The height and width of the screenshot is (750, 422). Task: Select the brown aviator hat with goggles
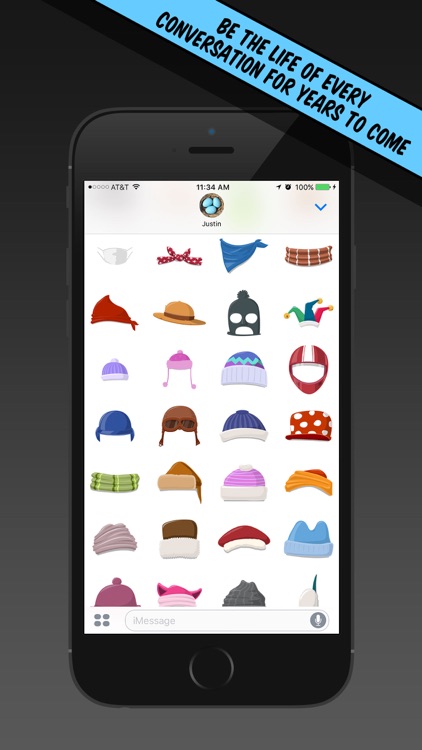coord(179,426)
